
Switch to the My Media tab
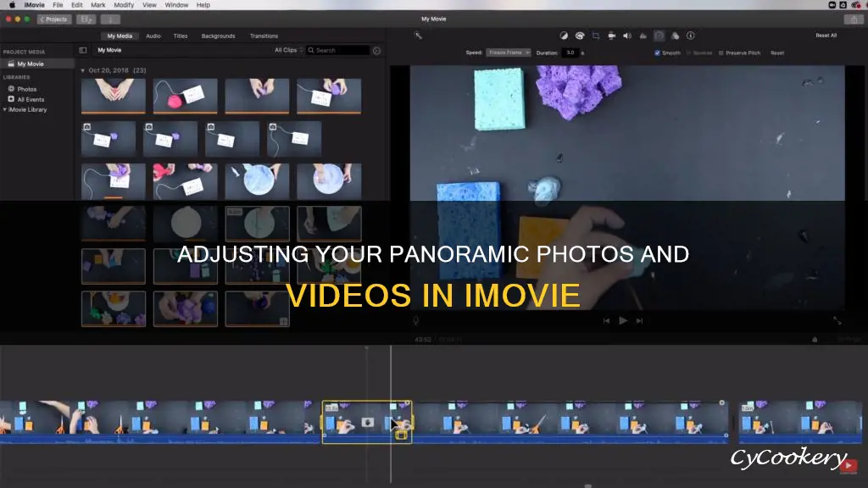coord(120,36)
